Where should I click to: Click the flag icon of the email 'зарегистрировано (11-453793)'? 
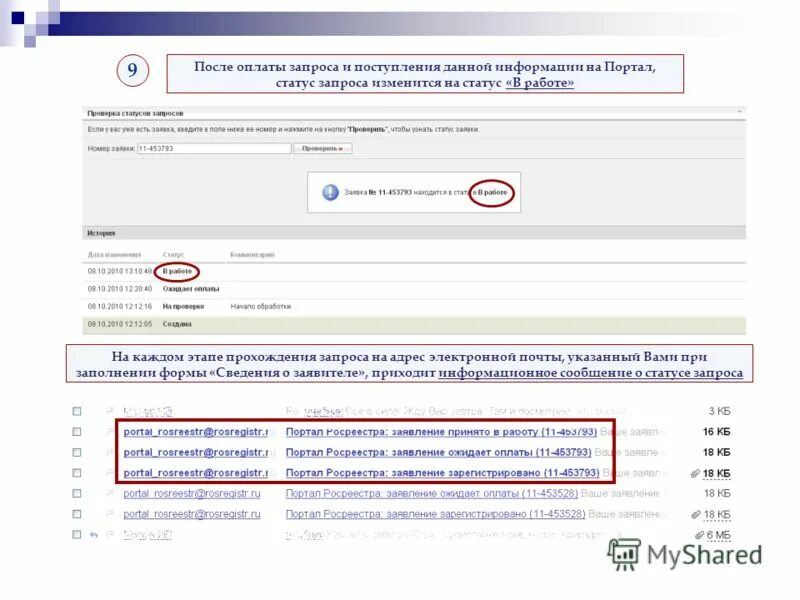coord(109,472)
